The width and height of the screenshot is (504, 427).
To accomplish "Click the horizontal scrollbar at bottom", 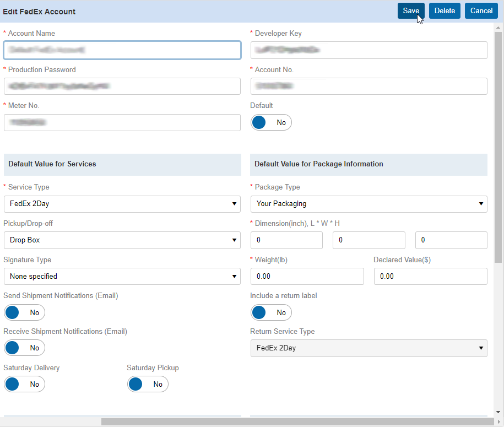I will pos(297,421).
